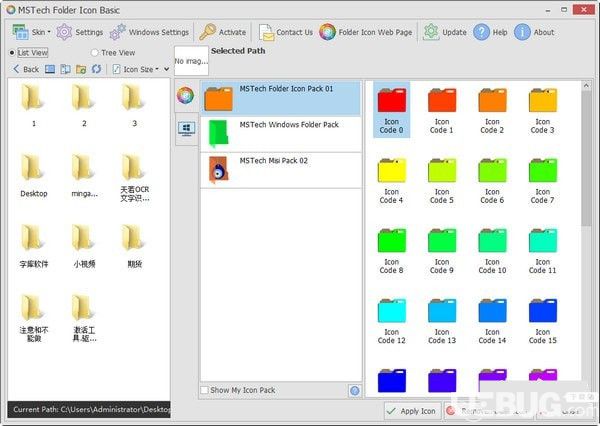Click the help icon beside Show My Icon Pack

coord(355,390)
